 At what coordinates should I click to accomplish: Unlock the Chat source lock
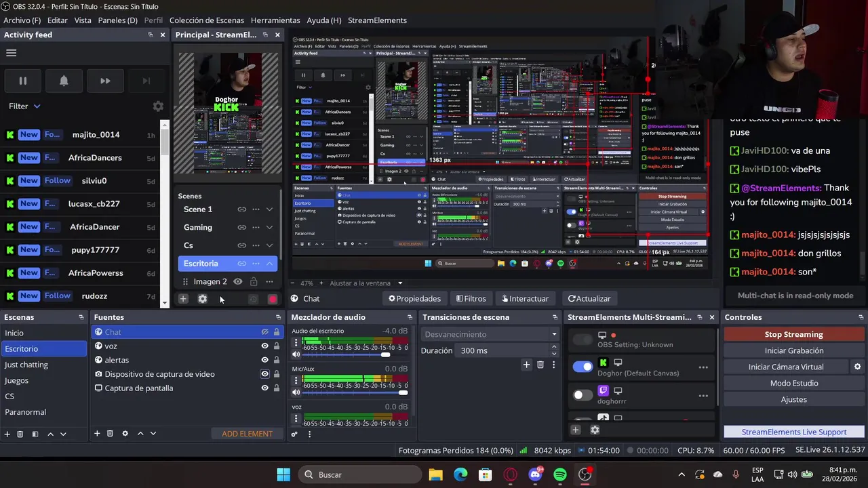277,332
